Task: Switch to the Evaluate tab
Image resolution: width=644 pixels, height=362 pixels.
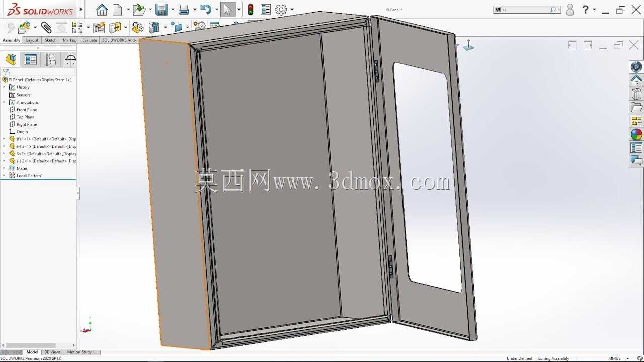Action: pos(89,40)
